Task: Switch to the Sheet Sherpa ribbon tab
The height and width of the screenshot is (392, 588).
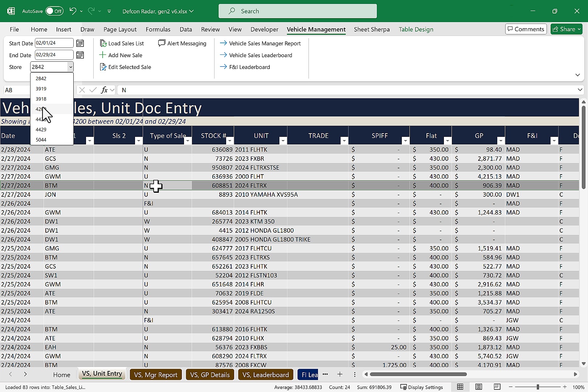Action: 371,29
